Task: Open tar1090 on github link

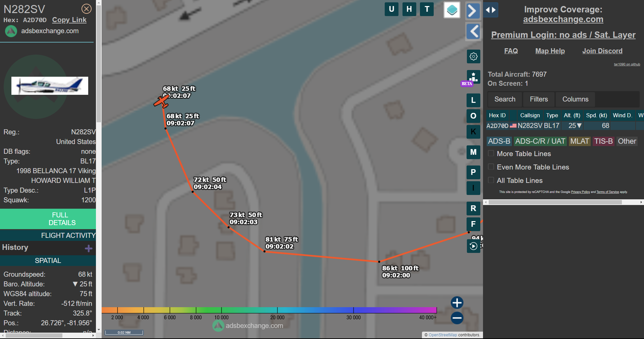Action: pyautogui.click(x=627, y=64)
